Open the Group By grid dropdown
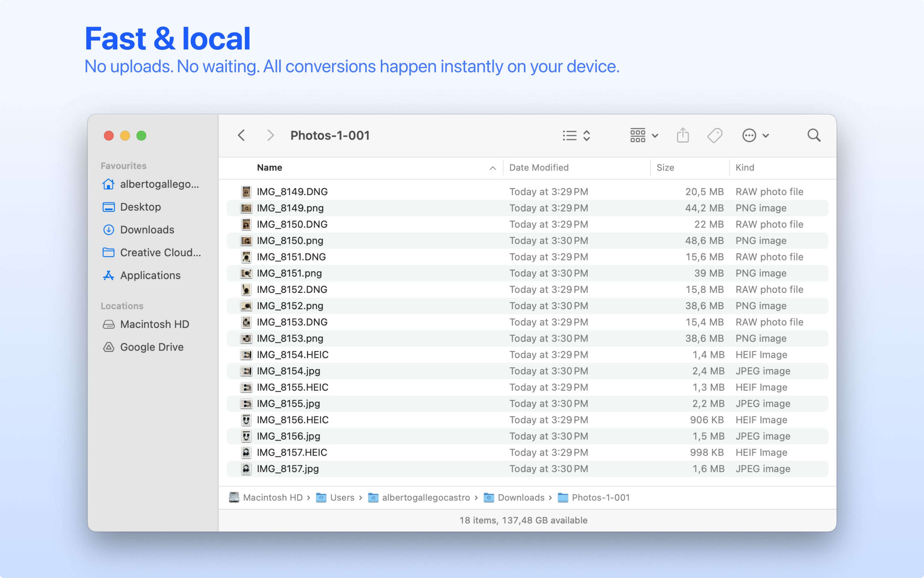 pyautogui.click(x=644, y=135)
